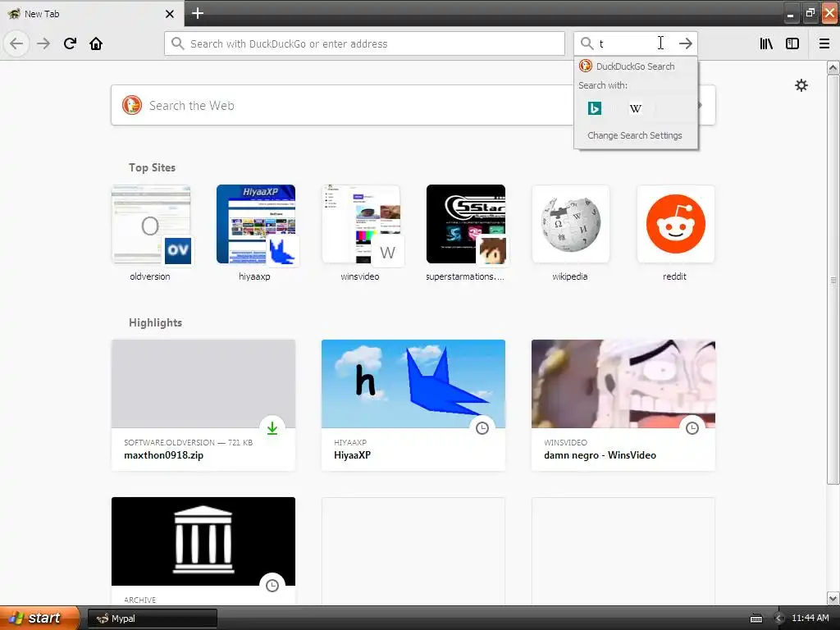Screen dimensions: 840x630
Task: Open a new tab with plus button
Action: click(198, 13)
